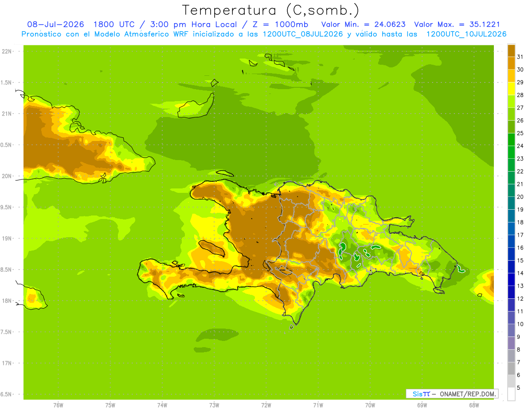This screenshot has height=411, width=532.
Task: Click the "Valor Min. = 24.0623" value
Action: [363, 24]
